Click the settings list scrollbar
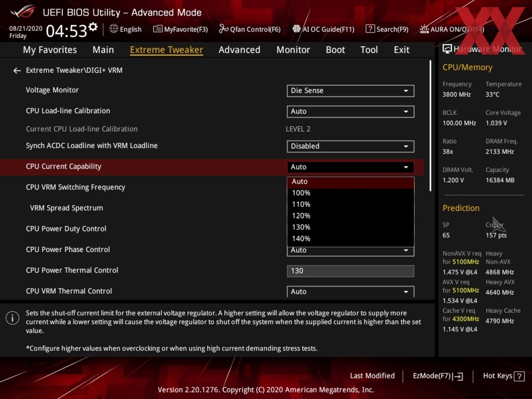This screenshot has height=399, width=532. click(430, 125)
